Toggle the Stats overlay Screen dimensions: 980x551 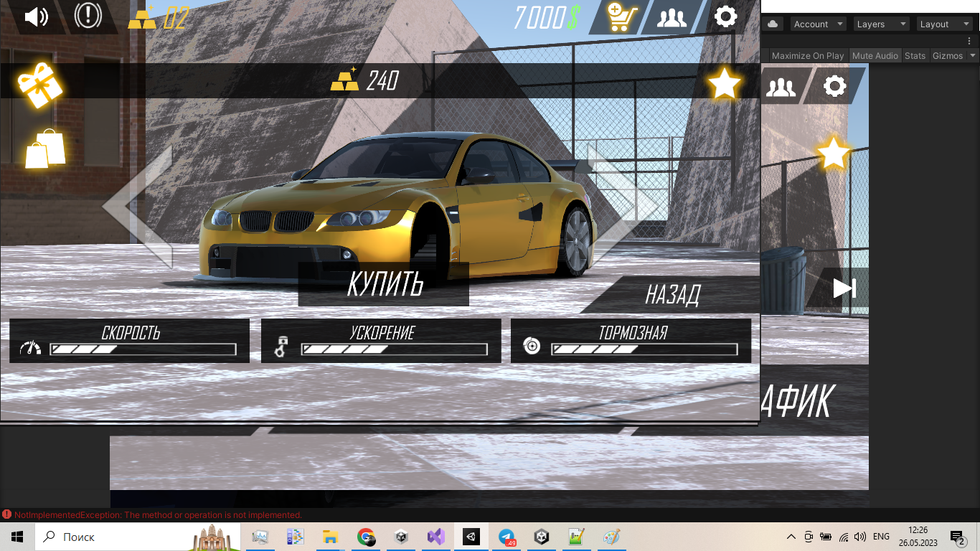coord(915,56)
